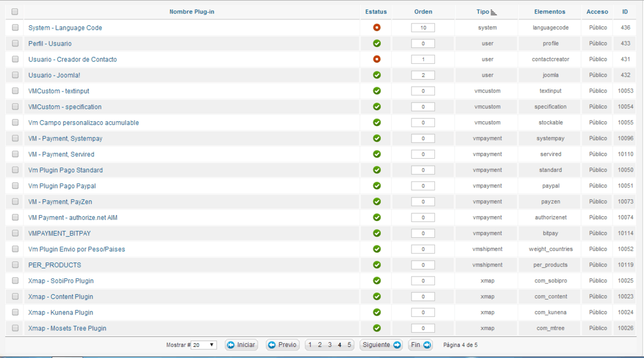Go to page 1 in pagination
The width and height of the screenshot is (644, 358).
(310, 345)
